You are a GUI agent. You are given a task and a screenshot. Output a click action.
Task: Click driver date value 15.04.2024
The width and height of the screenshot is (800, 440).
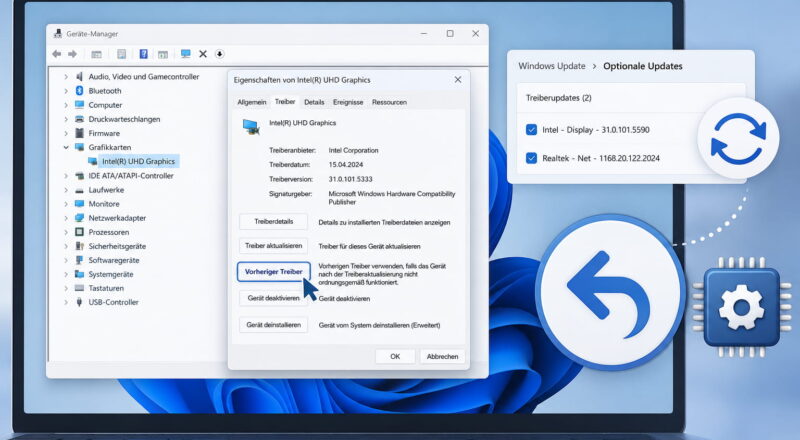[x=345, y=165]
